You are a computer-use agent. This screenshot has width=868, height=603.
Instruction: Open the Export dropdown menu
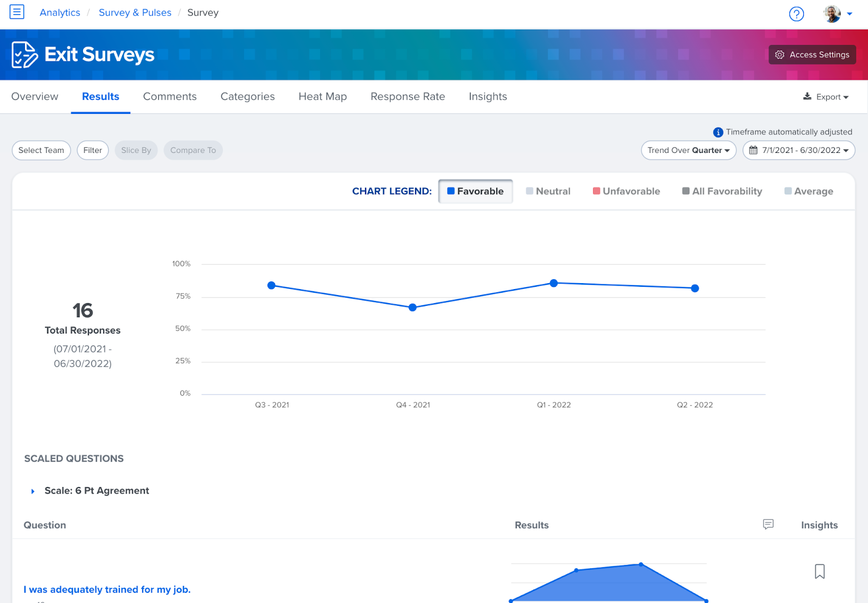(x=826, y=97)
